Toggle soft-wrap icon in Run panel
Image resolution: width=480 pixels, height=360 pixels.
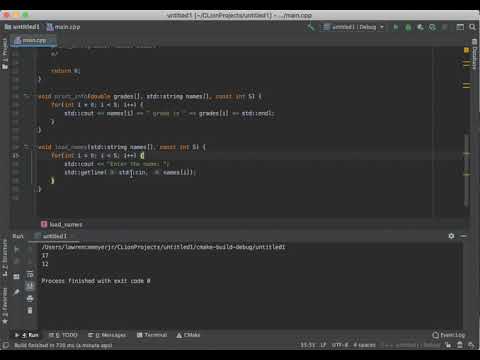[x=30, y=274]
